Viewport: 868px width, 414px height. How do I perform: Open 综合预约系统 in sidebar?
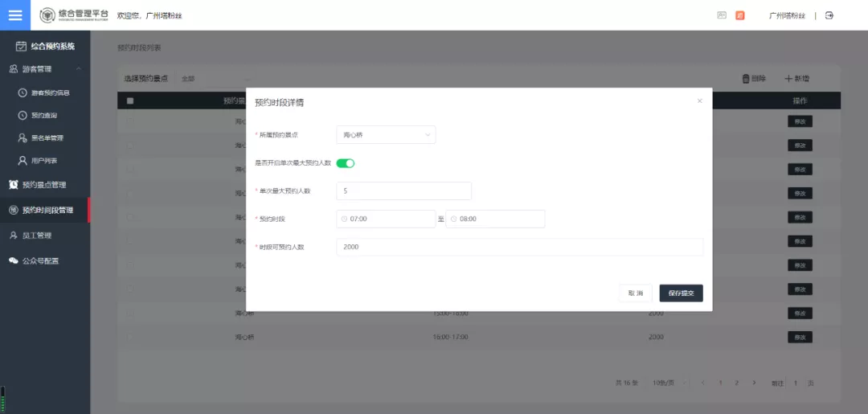click(x=45, y=47)
